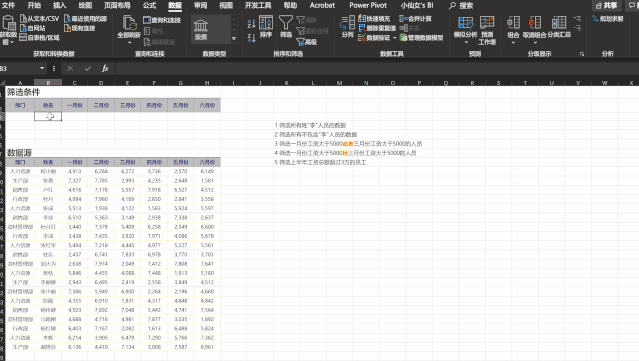
Task: Click 自表格/区域 (From Table/Range)
Action: pyautogui.click(x=39, y=37)
